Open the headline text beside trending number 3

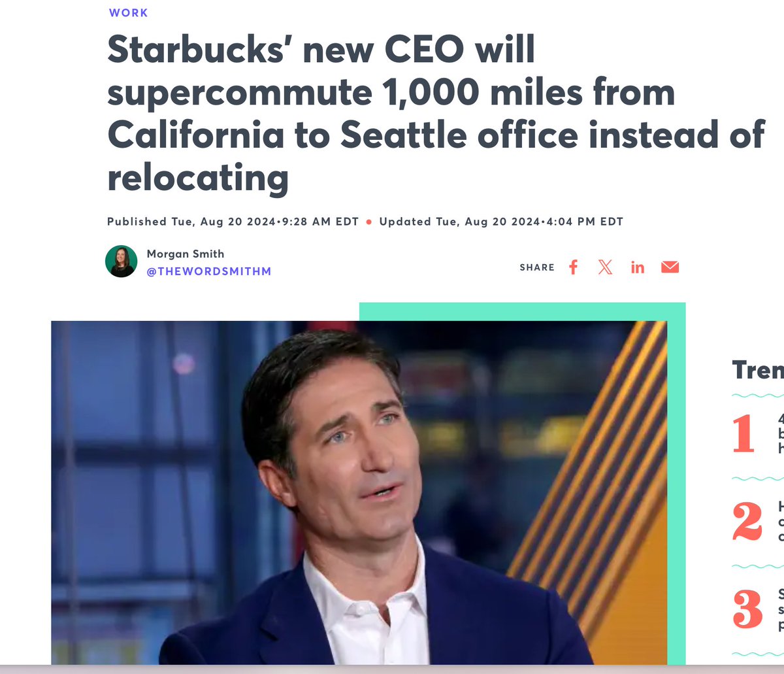pyautogui.click(x=781, y=609)
